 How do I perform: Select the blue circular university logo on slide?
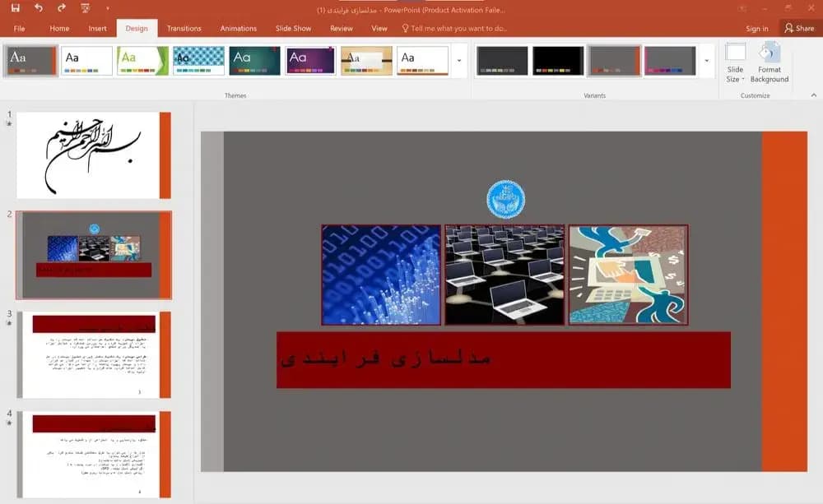tap(505, 199)
